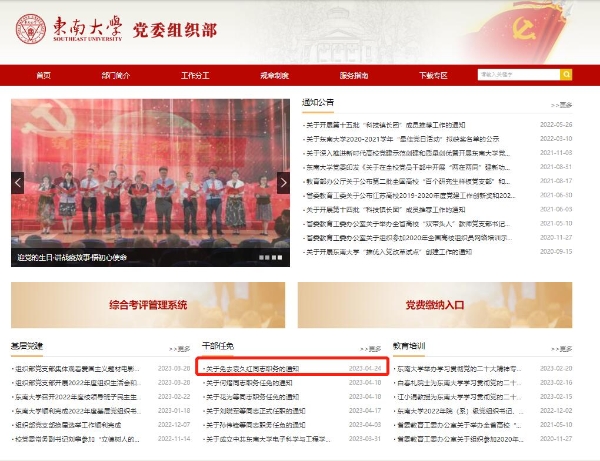Click the date 2022-12-02 in 教育培训
Screen dimensions: 600x461
pyautogui.click(x=556, y=411)
